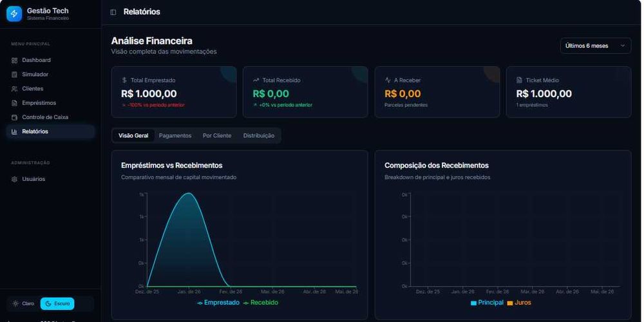Screen dimensions: 644x322
Task: Click the 1 empréstimos text
Action: pos(532,105)
